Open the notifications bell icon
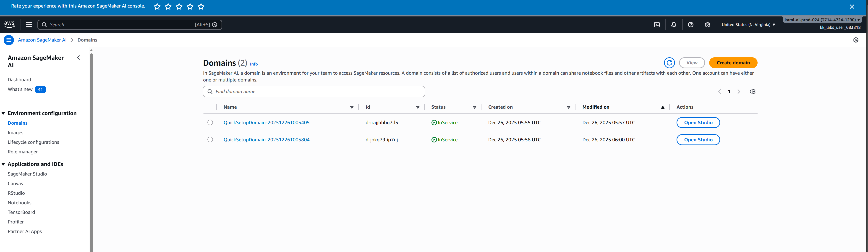The image size is (868, 252). click(674, 25)
